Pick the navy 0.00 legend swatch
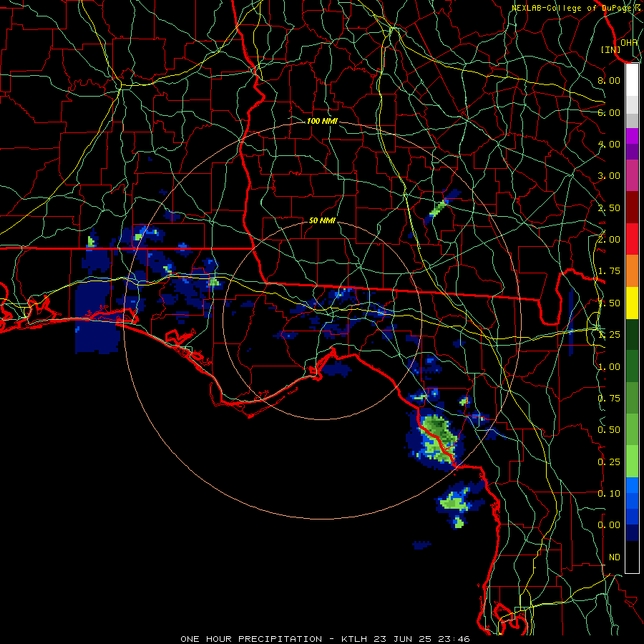The height and width of the screenshot is (644, 644). [632, 533]
